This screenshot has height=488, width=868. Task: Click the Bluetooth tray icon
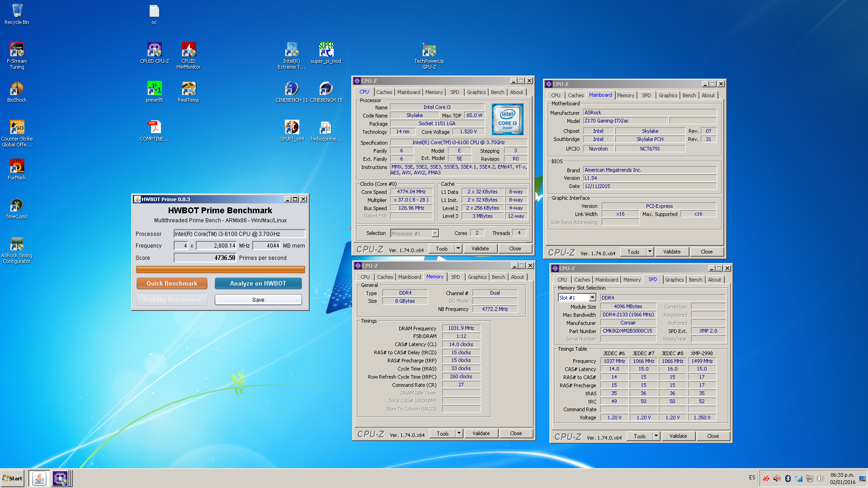[788, 479]
